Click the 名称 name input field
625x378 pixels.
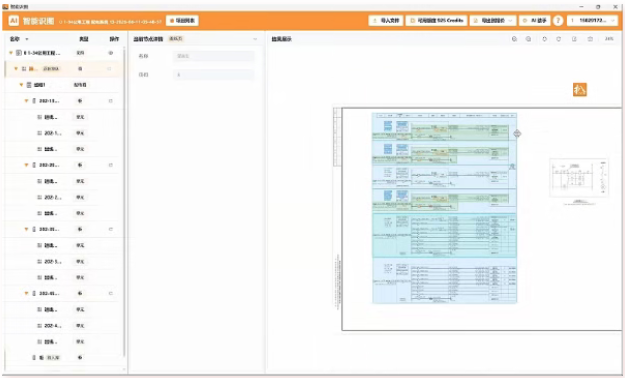(x=213, y=56)
